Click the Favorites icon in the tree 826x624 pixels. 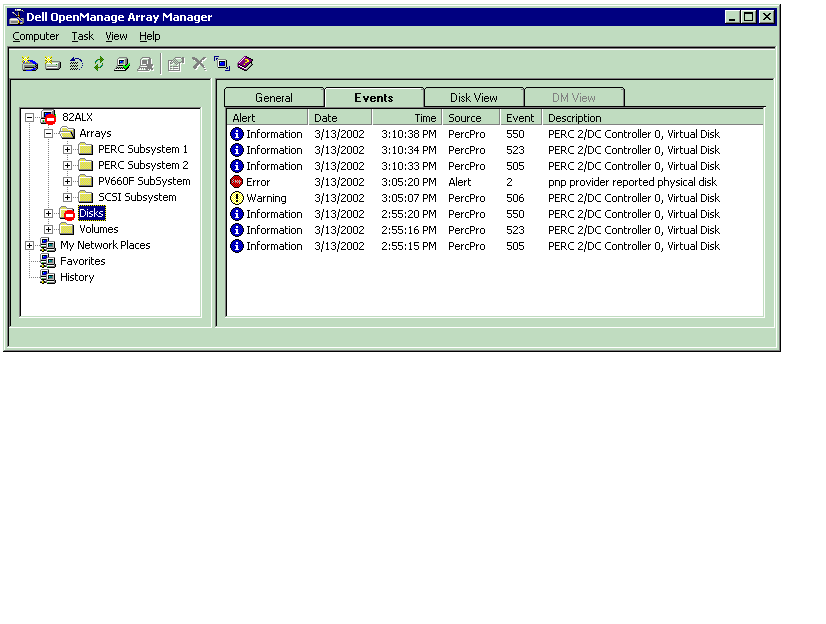click(x=48, y=261)
